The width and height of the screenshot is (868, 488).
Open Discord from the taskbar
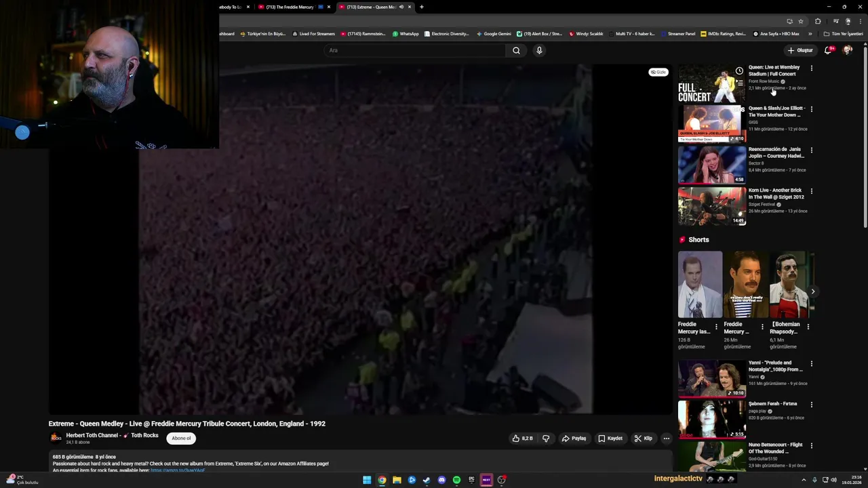[441, 480]
